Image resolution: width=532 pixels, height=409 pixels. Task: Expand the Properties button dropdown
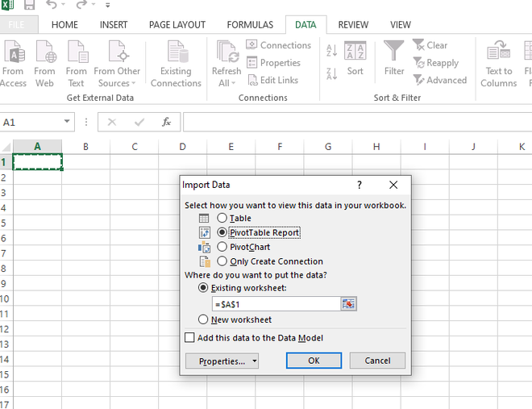tap(255, 361)
